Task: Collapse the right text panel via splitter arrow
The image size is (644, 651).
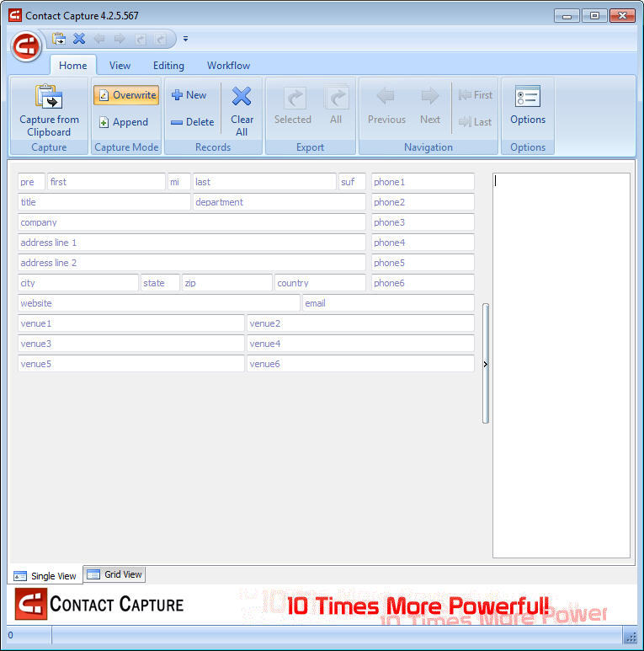Action: [x=486, y=364]
